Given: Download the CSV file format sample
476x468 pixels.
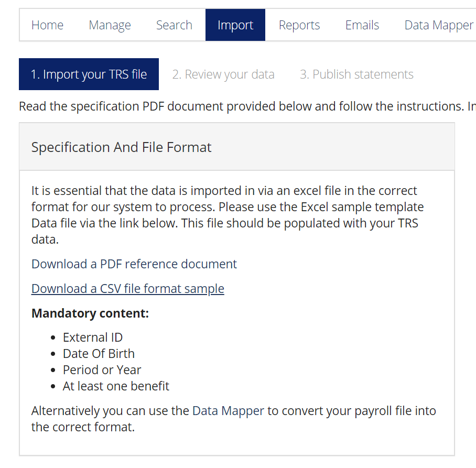Looking at the screenshot, I should click(x=127, y=288).
